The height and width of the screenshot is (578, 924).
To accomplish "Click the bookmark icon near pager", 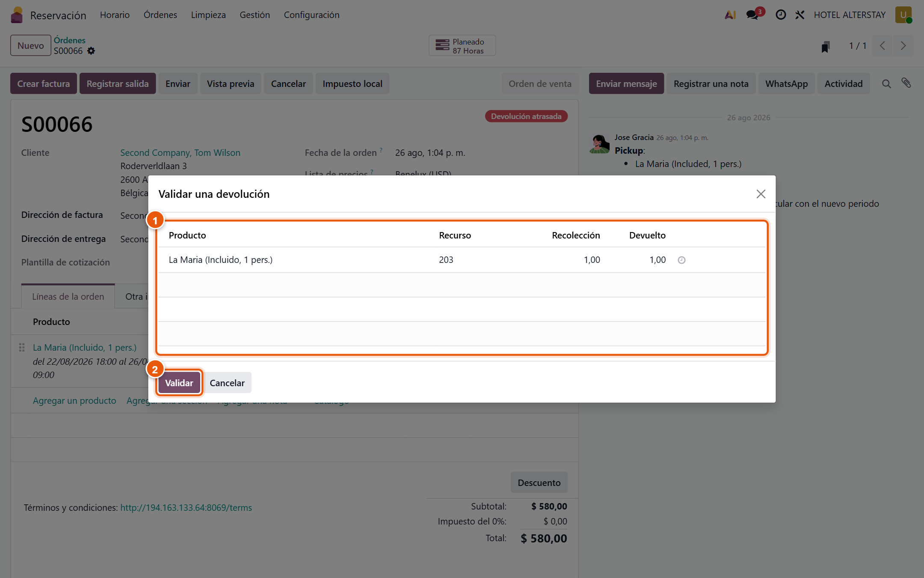I will (x=825, y=46).
